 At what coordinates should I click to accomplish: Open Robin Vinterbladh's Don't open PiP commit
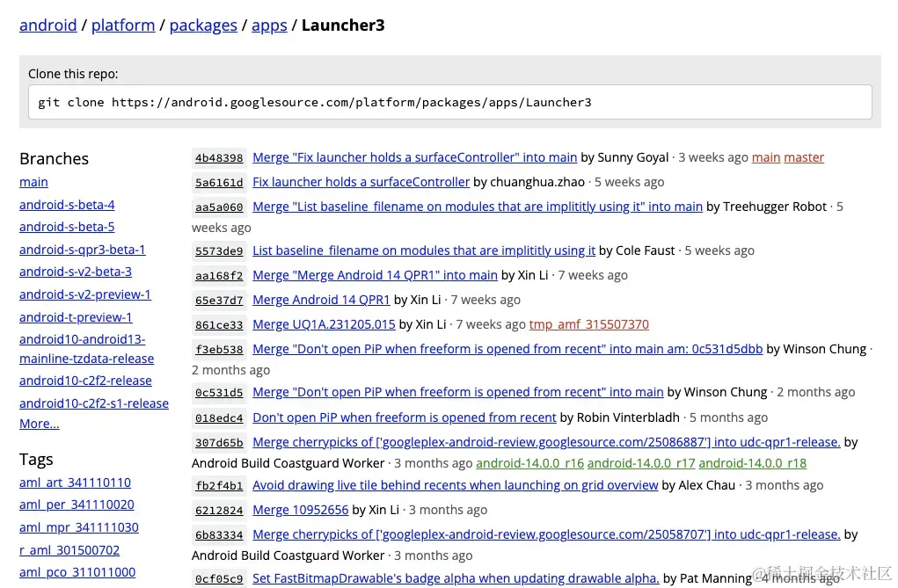(x=405, y=417)
